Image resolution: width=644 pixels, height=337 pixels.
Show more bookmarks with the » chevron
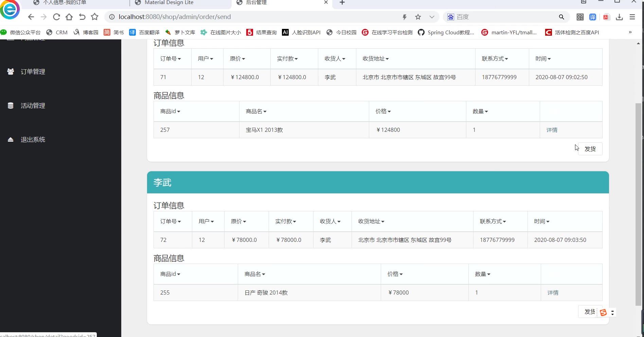point(630,32)
